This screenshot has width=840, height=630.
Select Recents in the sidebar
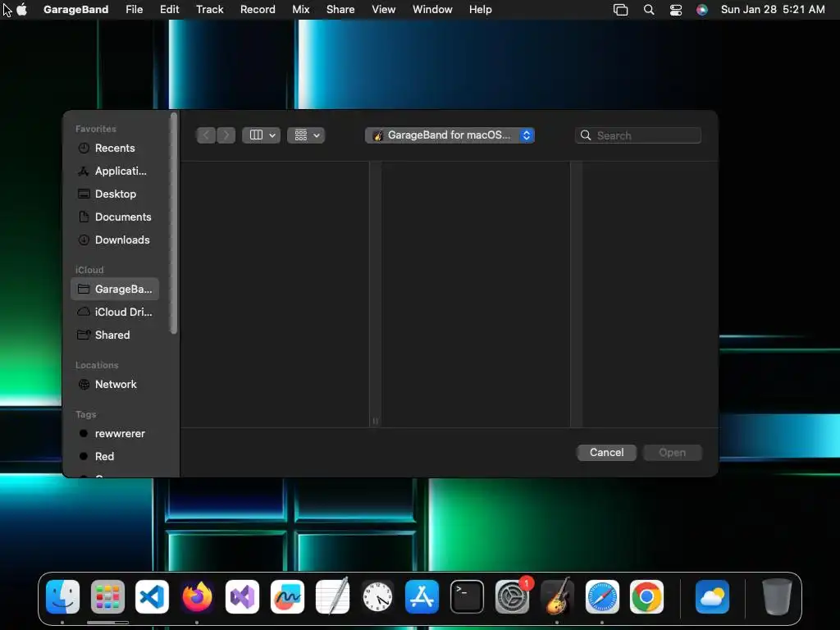pos(115,148)
